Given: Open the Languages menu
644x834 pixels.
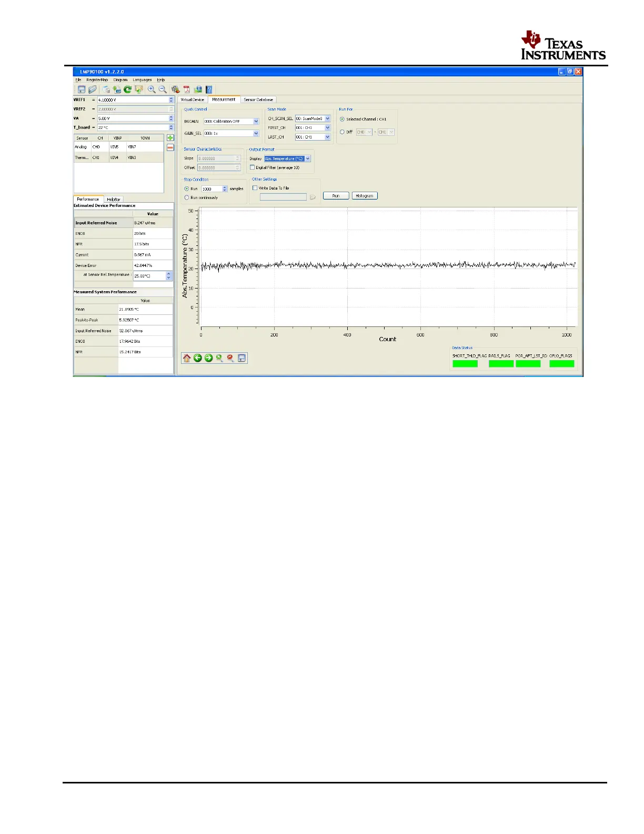Looking at the screenshot, I should tap(142, 80).
